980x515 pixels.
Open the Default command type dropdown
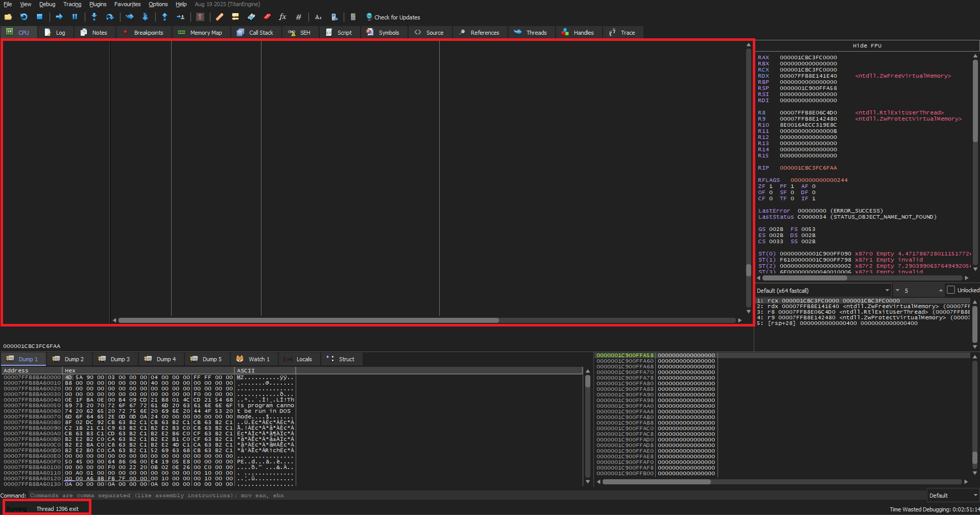click(x=953, y=496)
